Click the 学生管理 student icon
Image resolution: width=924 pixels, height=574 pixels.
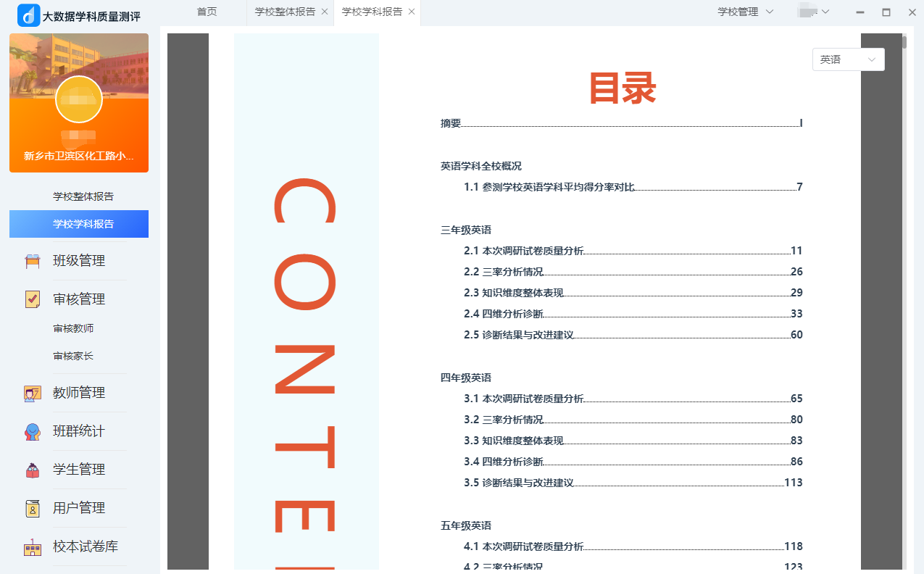pyautogui.click(x=33, y=470)
